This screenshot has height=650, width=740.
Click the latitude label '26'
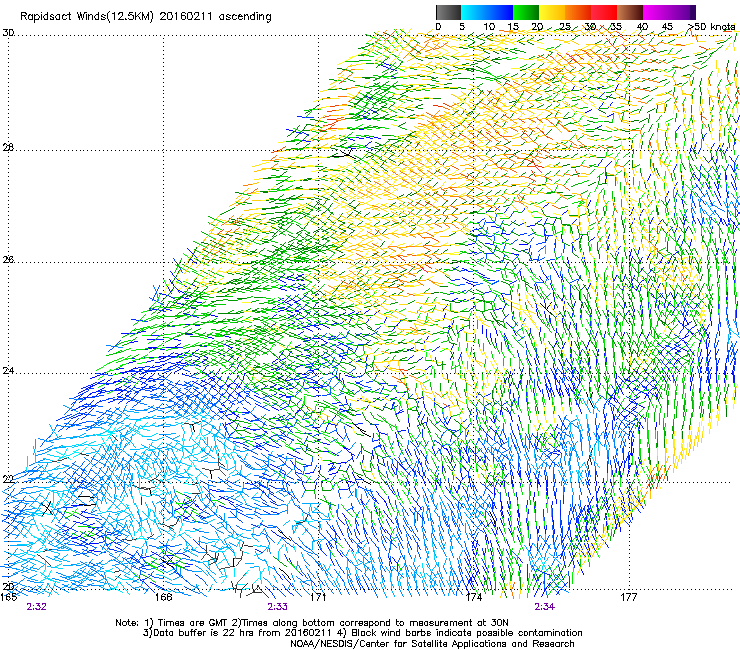(x=8, y=260)
